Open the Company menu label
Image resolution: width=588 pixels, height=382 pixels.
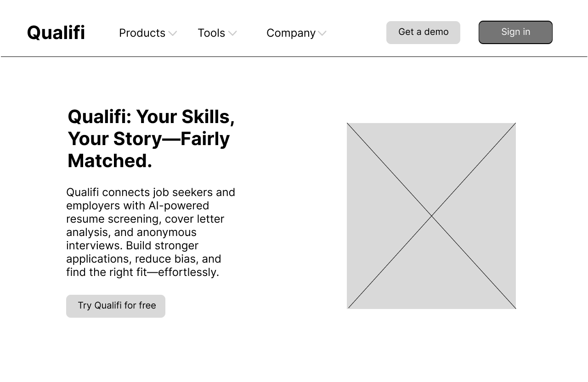(291, 33)
